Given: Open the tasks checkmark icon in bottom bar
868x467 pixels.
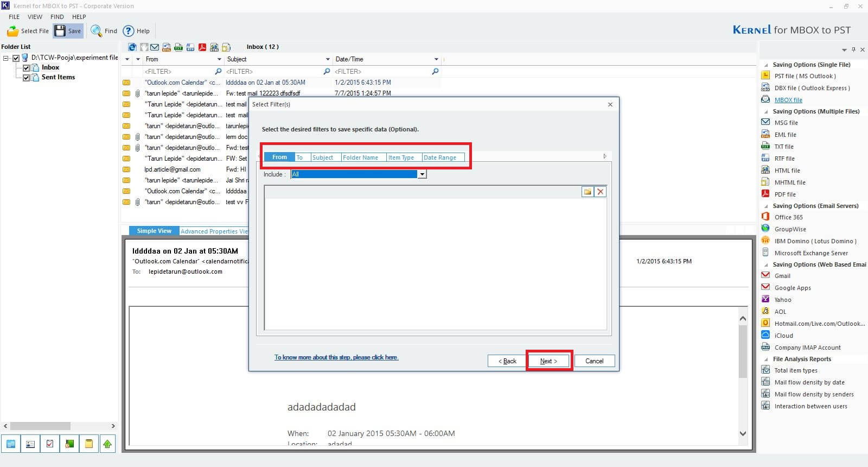Looking at the screenshot, I should [x=50, y=444].
